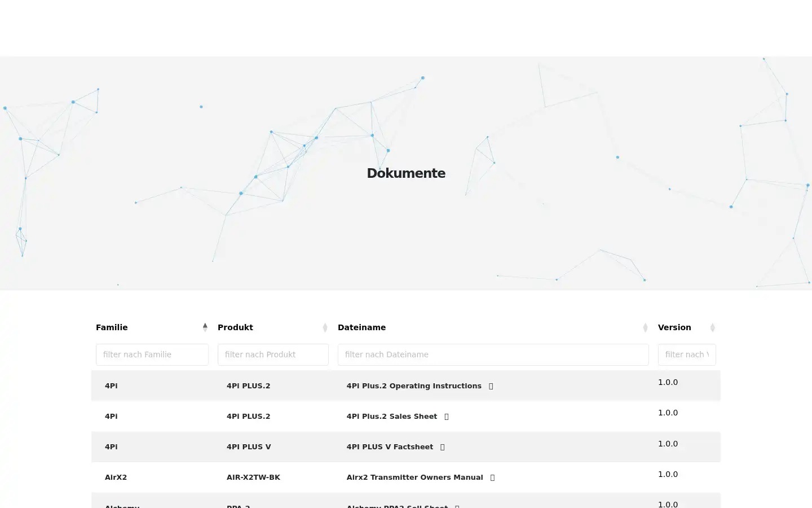Click the Dokumente page heading
The image size is (812, 508).
click(x=406, y=173)
